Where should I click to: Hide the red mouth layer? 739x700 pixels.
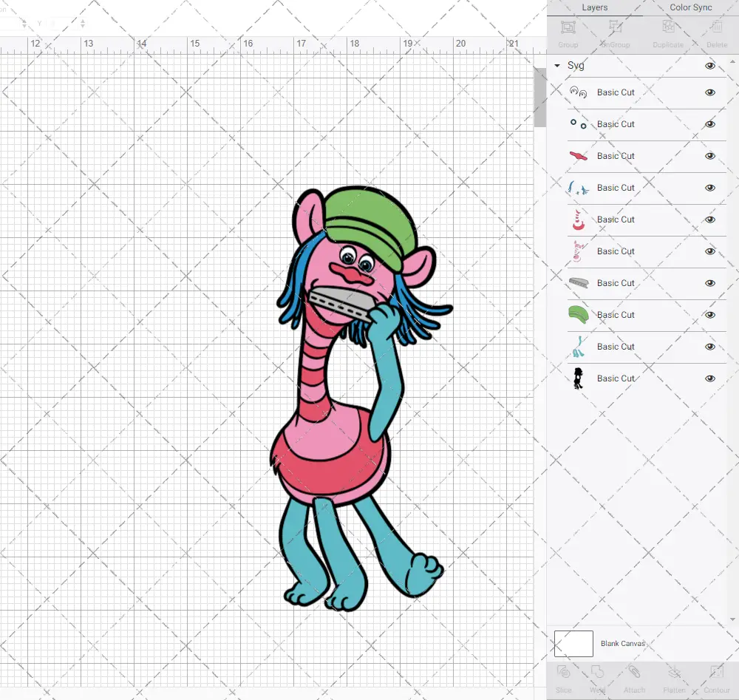tap(709, 156)
